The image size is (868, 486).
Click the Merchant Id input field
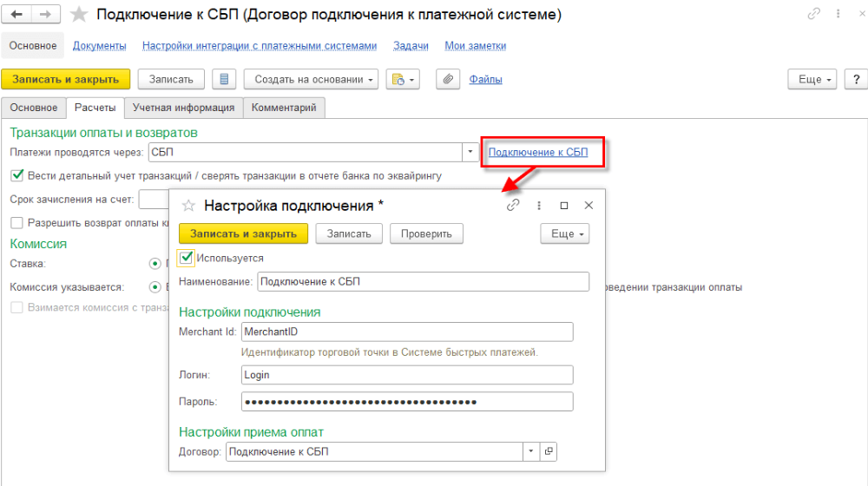[x=407, y=332]
